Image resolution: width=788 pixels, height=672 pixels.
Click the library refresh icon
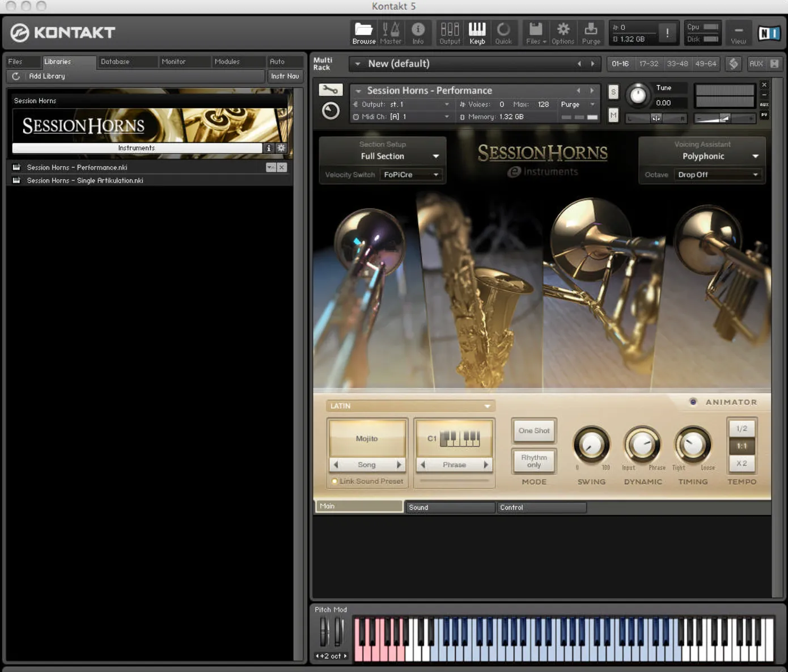16,76
